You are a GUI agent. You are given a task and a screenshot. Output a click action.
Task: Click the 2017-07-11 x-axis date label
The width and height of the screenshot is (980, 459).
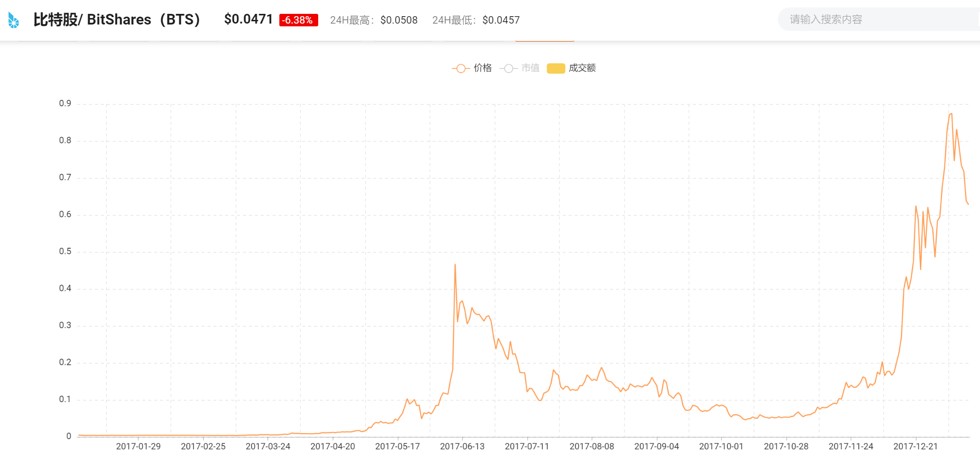527,447
